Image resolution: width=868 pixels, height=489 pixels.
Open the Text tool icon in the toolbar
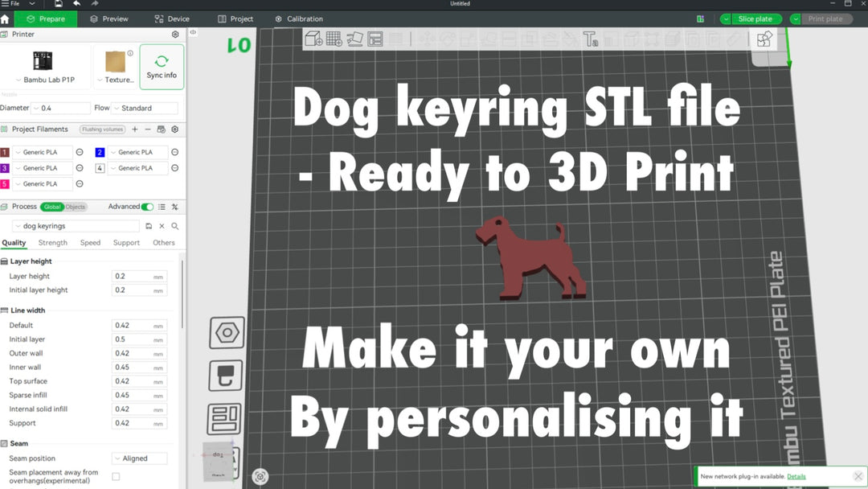click(588, 38)
